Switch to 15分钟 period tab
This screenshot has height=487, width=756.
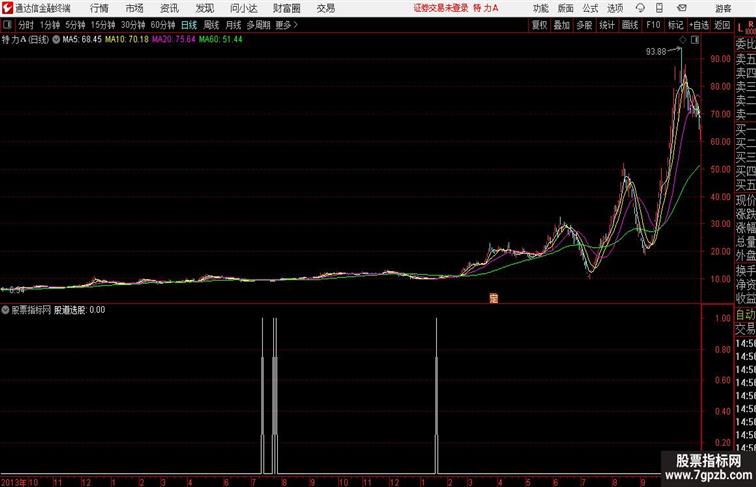click(x=103, y=25)
